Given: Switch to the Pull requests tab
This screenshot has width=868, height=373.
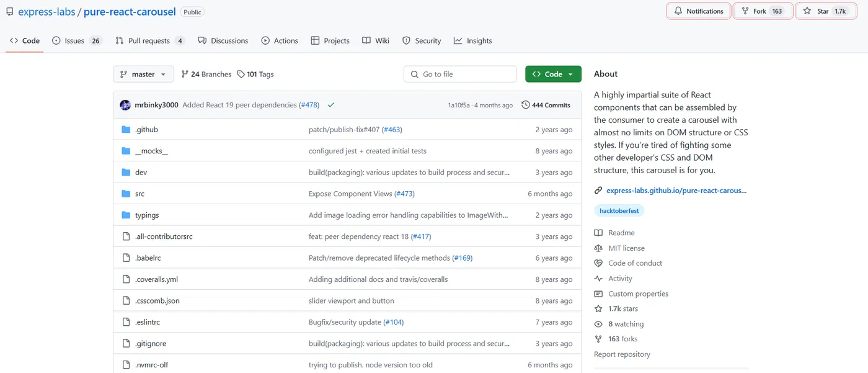Looking at the screenshot, I should tap(150, 40).
